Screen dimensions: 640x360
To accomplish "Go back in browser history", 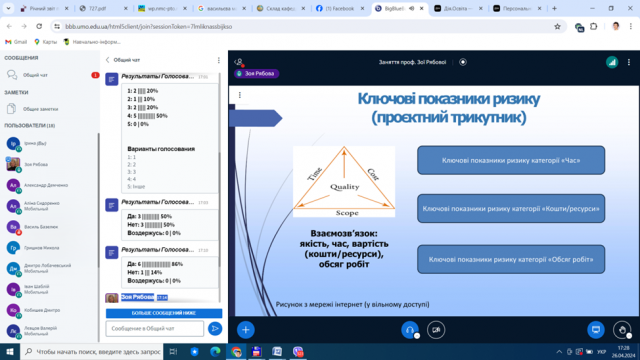I will 9,27.
